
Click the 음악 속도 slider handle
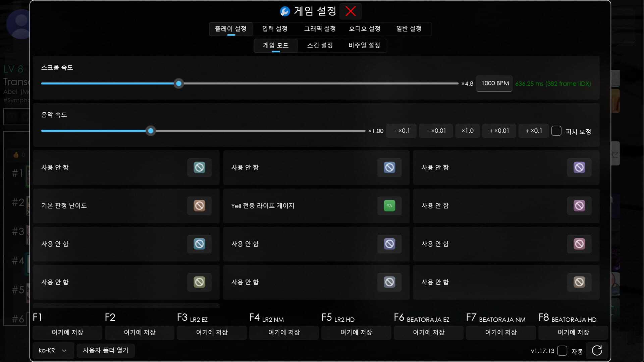[x=151, y=131]
